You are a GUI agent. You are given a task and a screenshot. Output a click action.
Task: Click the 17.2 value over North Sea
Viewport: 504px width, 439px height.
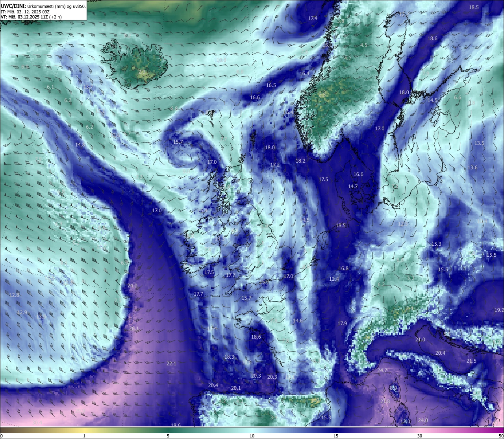pos(275,165)
